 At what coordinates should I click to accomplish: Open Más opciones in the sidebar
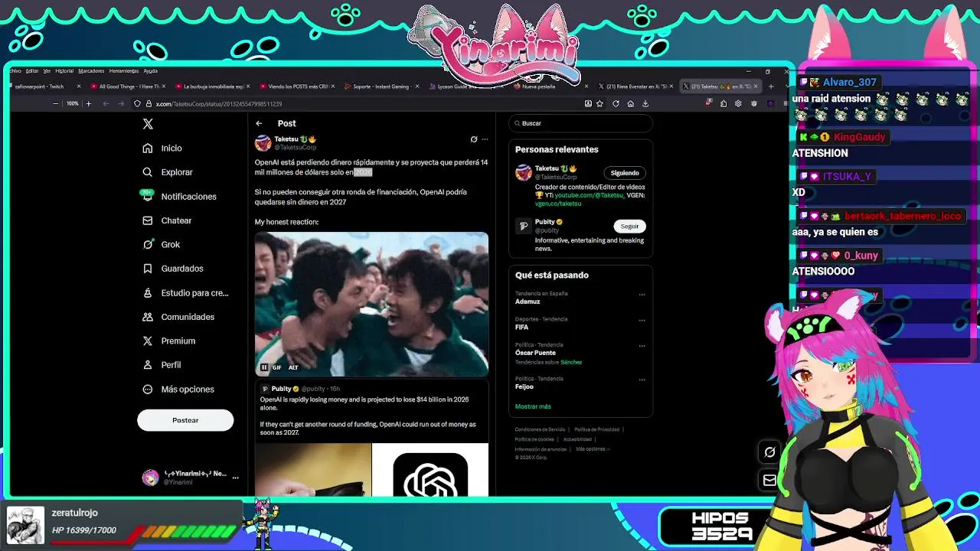pyautogui.click(x=178, y=390)
